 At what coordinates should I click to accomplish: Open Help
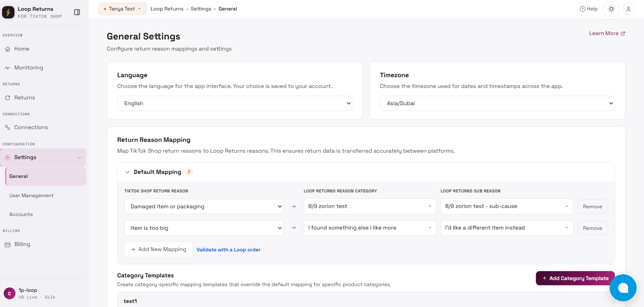click(x=589, y=9)
